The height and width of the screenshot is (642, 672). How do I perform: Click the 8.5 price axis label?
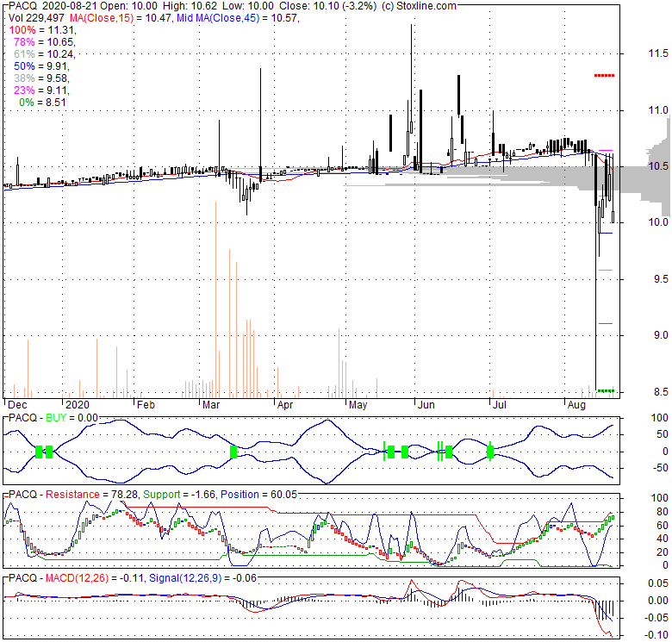661,392
